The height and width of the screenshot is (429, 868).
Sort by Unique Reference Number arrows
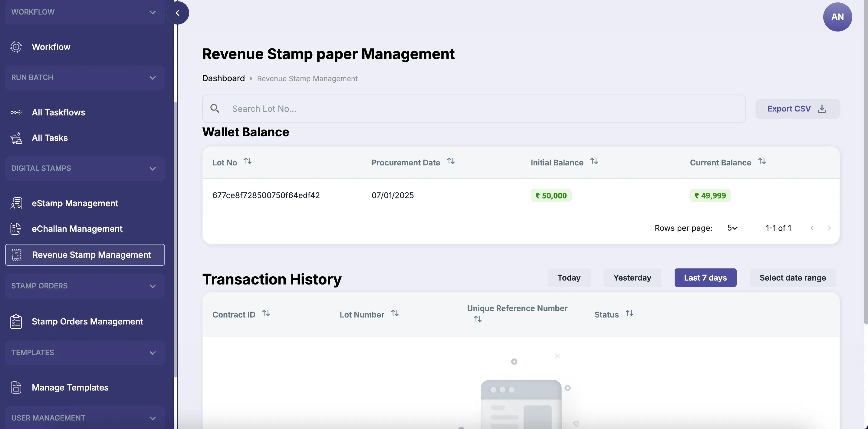click(x=478, y=319)
